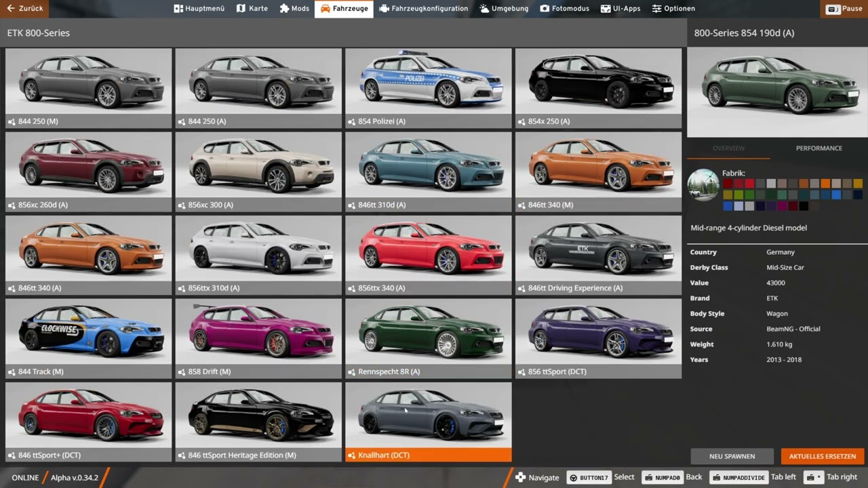Click the Navigate d-pad icon
This screenshot has width=868, height=488.
520,478
